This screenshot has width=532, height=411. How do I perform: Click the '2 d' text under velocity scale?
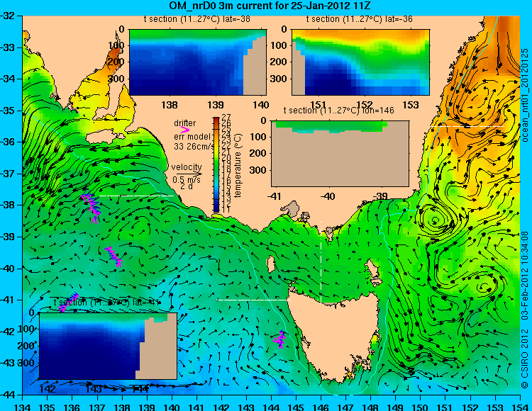click(x=186, y=186)
